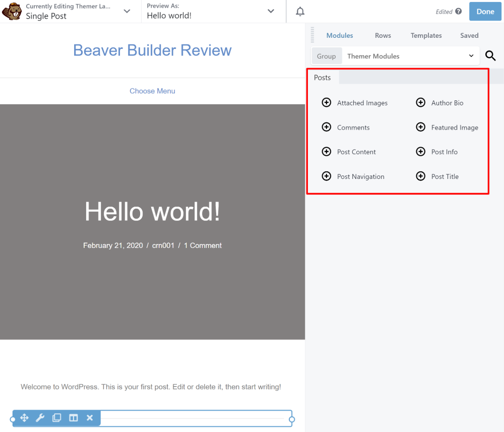The height and width of the screenshot is (432, 504).
Task: Open the 1 Comment link
Action: coord(203,245)
